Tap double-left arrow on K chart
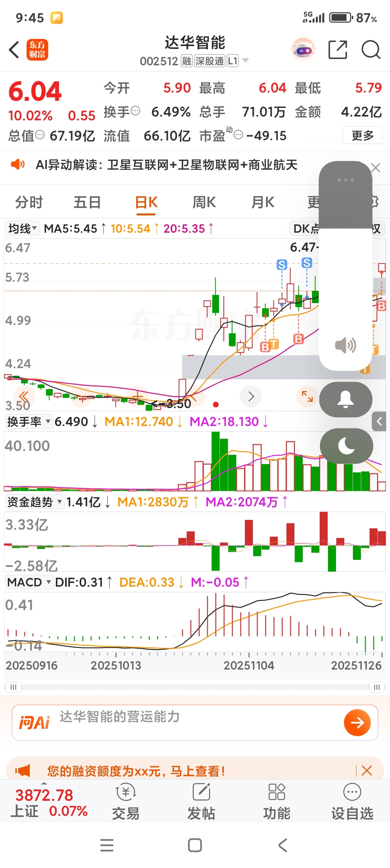The image size is (390, 868). click(24, 396)
